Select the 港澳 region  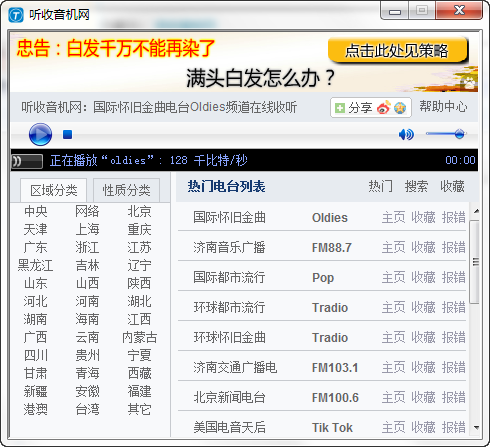click(36, 409)
